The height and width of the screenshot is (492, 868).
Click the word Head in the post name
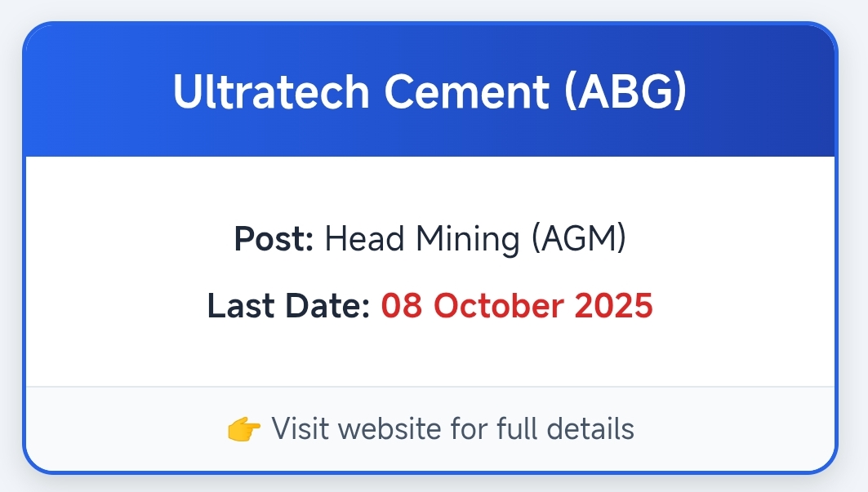[364, 240]
